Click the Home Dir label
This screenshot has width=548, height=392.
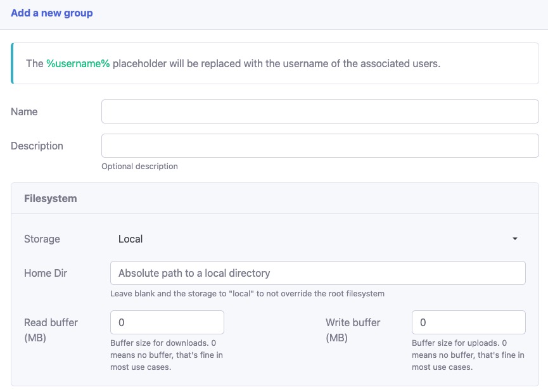point(46,273)
